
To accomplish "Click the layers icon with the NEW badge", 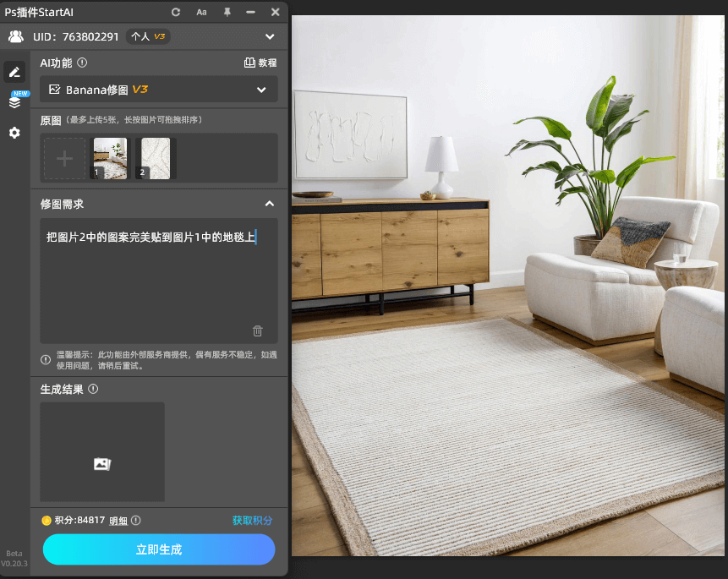I will (x=14, y=101).
